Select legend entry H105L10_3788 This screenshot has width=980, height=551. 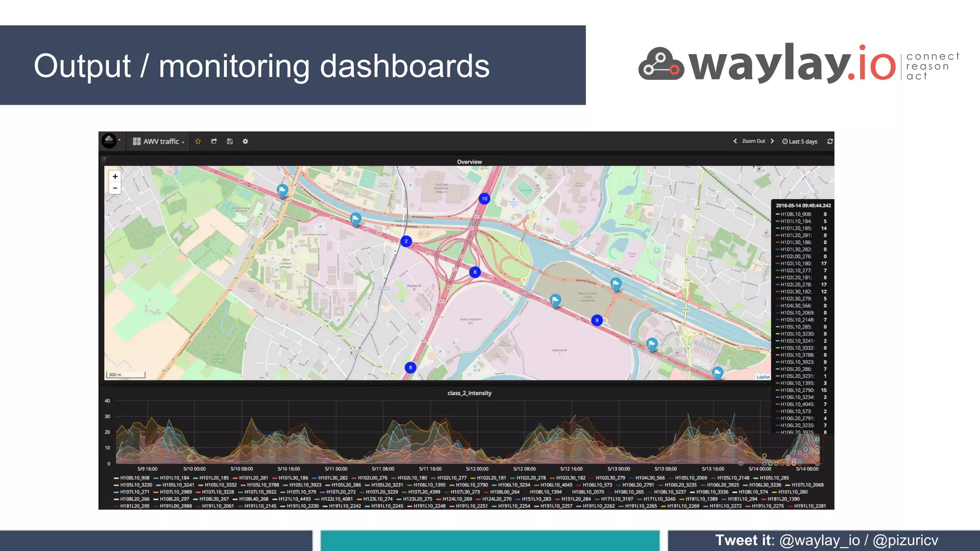coord(260,485)
